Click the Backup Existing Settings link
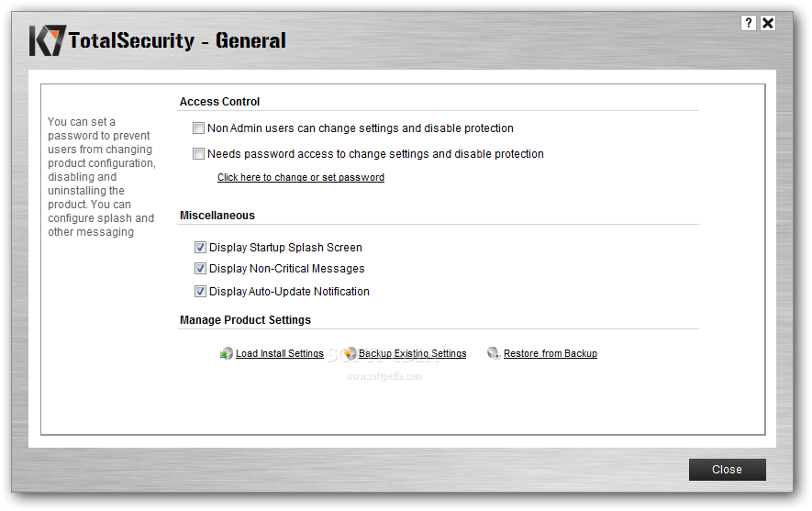812x511 pixels. point(413,353)
